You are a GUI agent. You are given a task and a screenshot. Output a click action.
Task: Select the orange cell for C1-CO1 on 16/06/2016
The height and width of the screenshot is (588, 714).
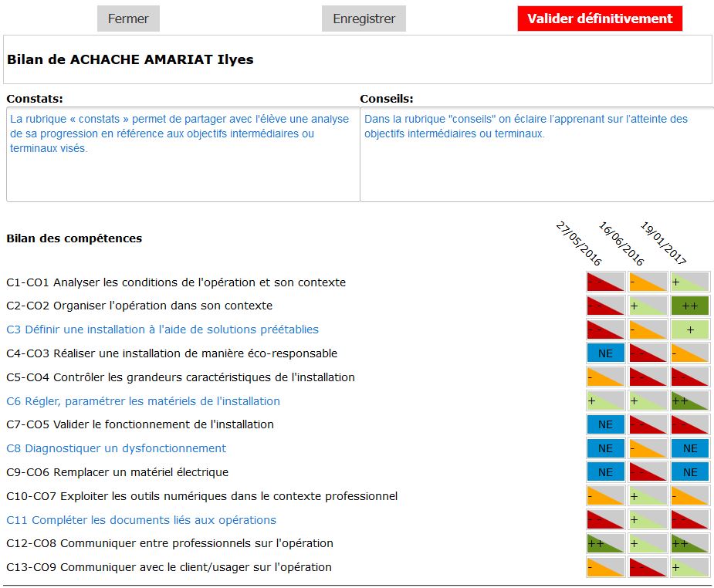coord(648,282)
